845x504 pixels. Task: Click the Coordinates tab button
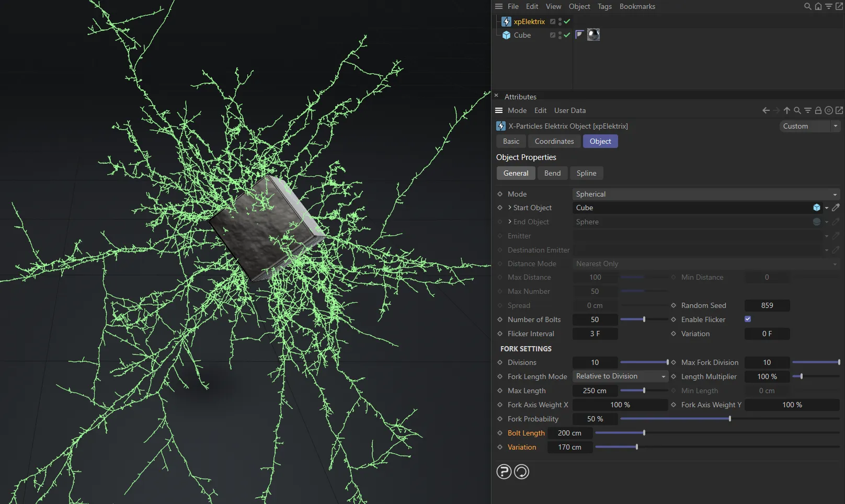554,141
